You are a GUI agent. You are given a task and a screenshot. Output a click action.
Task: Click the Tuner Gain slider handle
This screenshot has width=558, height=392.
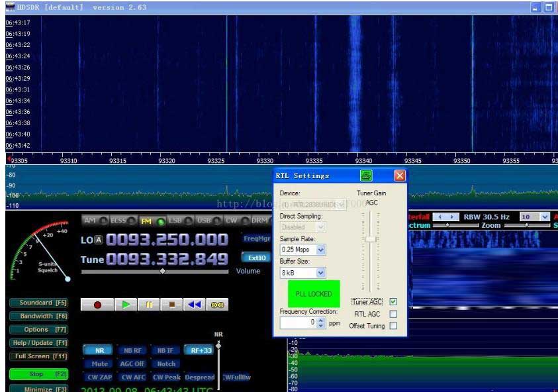(371, 238)
